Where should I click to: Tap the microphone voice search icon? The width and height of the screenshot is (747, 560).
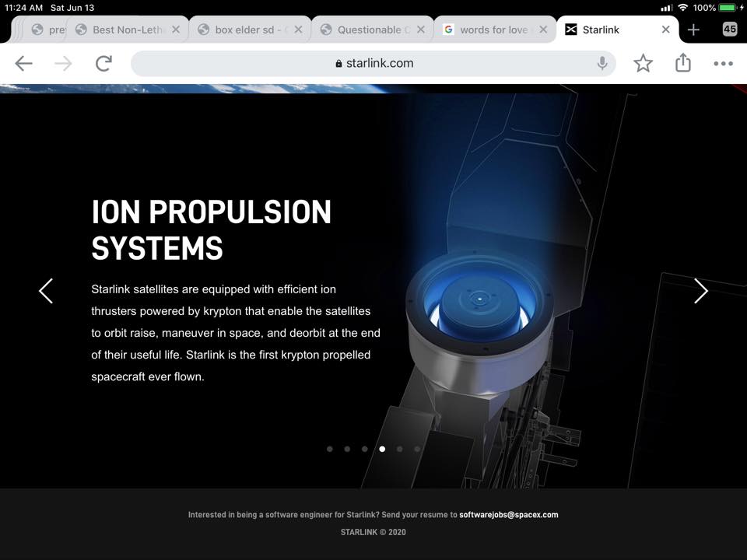click(602, 63)
